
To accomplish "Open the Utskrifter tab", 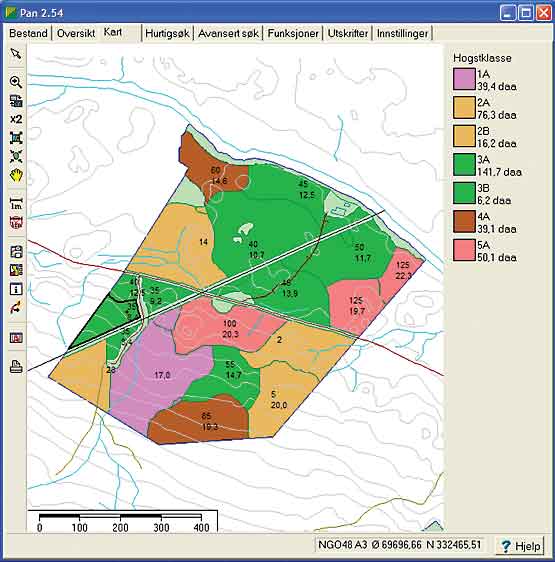I will tap(347, 33).
